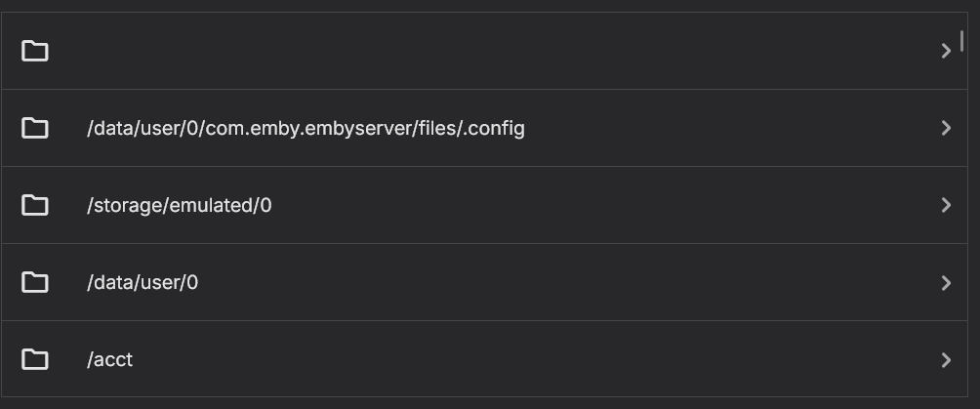Select the /data/user/0/com.emby.embyserver/files/.config path text
This screenshot has width=980, height=409.
click(306, 128)
